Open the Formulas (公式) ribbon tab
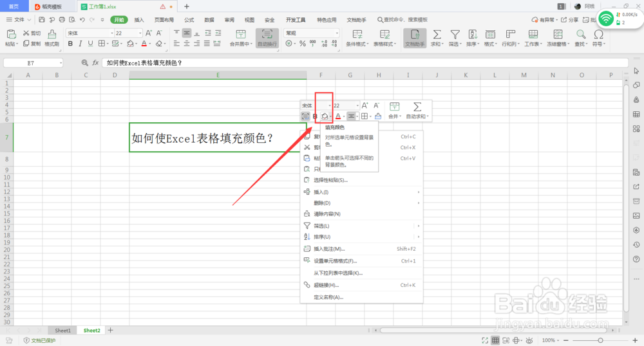The height and width of the screenshot is (346, 644). 189,20
